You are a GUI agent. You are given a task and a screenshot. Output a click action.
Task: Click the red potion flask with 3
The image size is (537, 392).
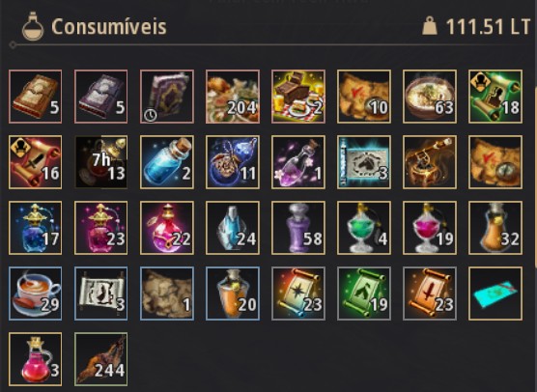36,359
